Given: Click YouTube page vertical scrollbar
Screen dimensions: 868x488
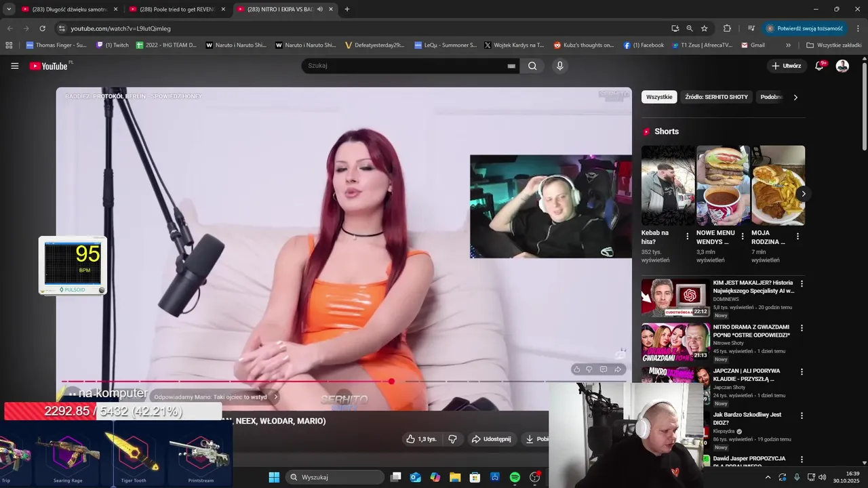Looking at the screenshot, I should click(865, 107).
